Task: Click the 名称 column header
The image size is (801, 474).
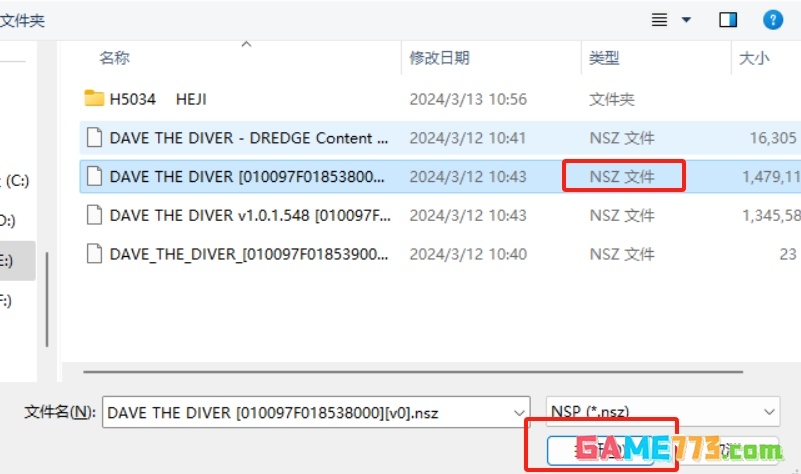Action: pos(114,58)
